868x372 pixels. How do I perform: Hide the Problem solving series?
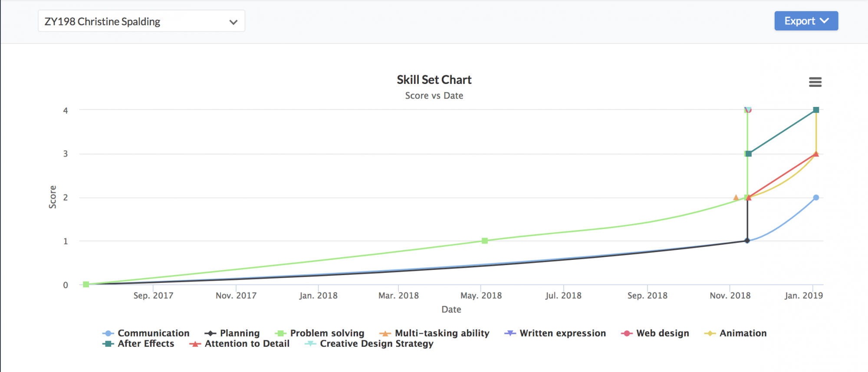click(327, 333)
